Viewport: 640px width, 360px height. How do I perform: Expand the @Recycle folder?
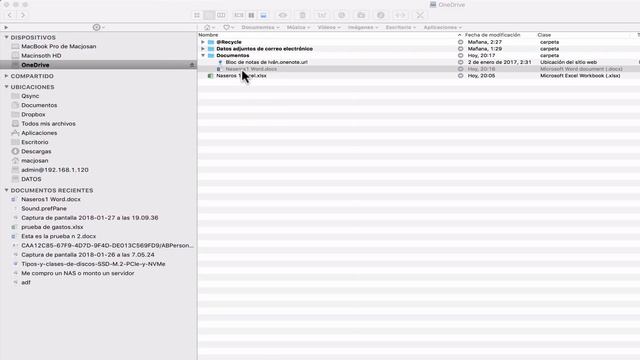coord(203,42)
